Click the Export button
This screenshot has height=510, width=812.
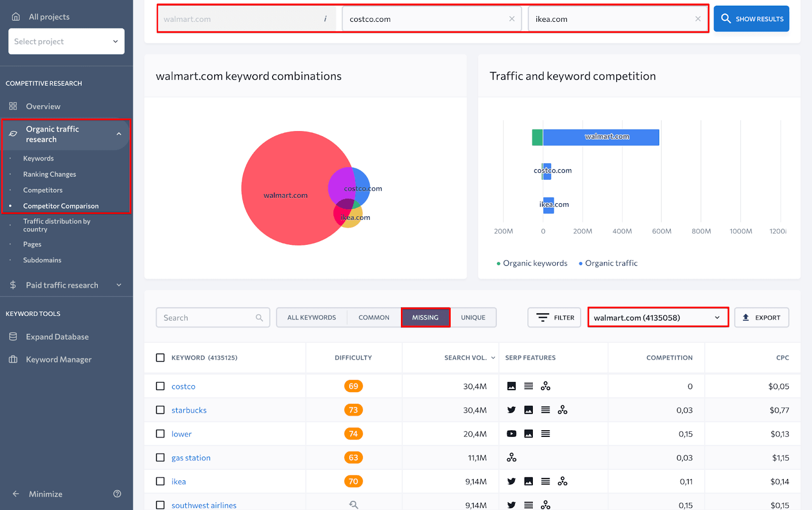click(x=761, y=317)
